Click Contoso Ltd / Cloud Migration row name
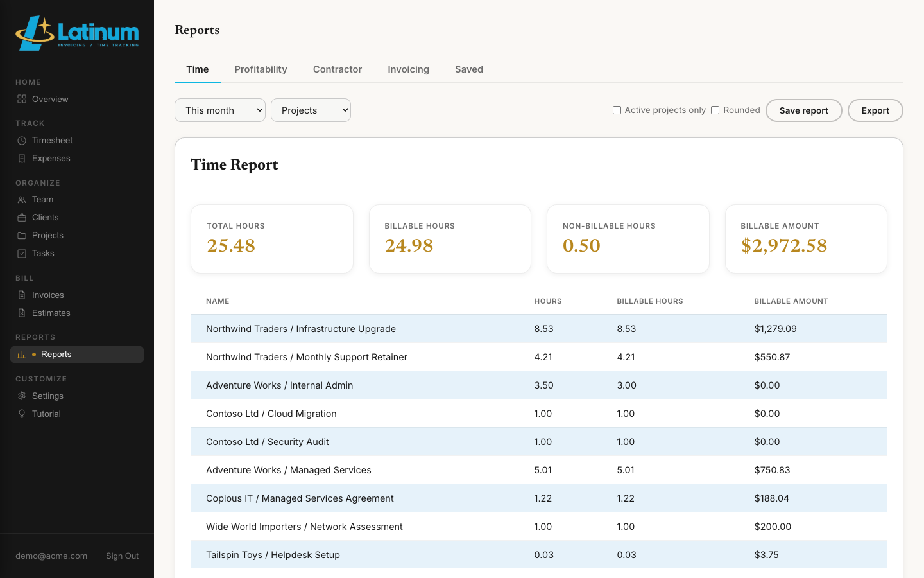Screen dimensions: 924x578 tap(271, 414)
